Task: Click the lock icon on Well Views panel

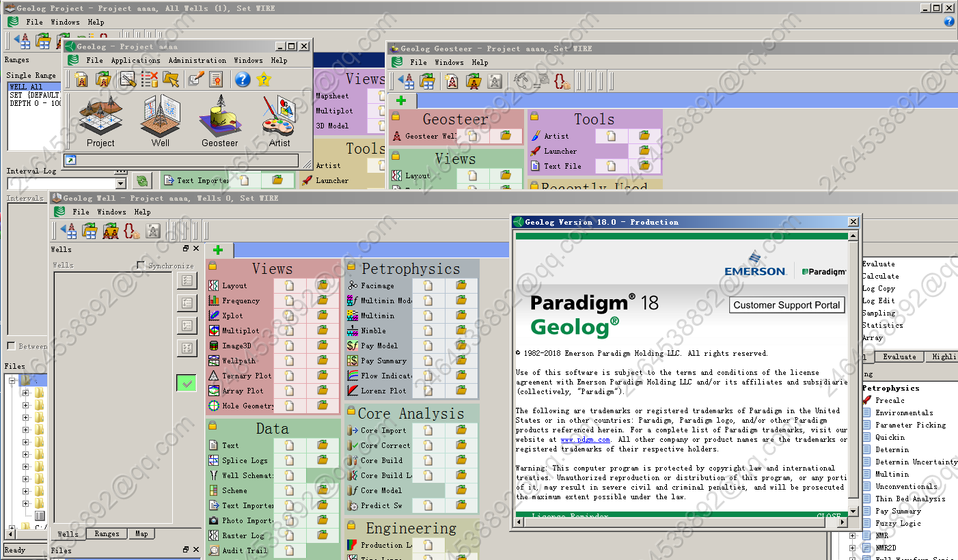Action: [x=213, y=266]
